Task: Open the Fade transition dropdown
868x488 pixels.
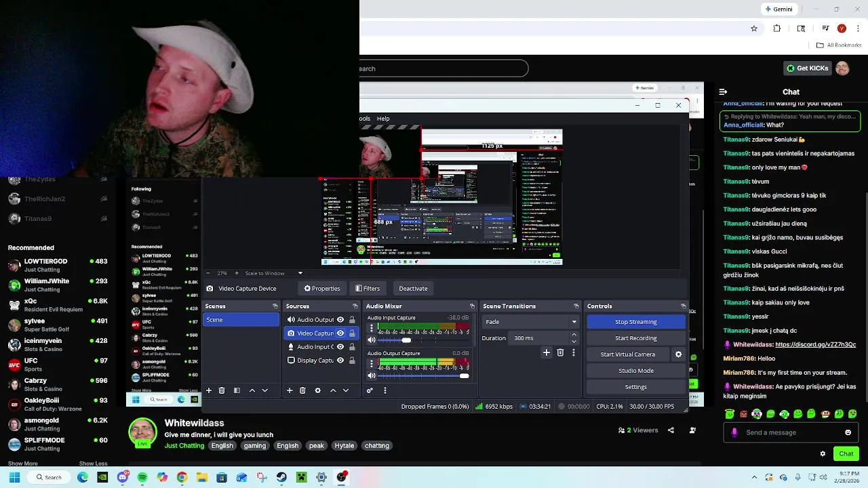Action: pos(530,322)
